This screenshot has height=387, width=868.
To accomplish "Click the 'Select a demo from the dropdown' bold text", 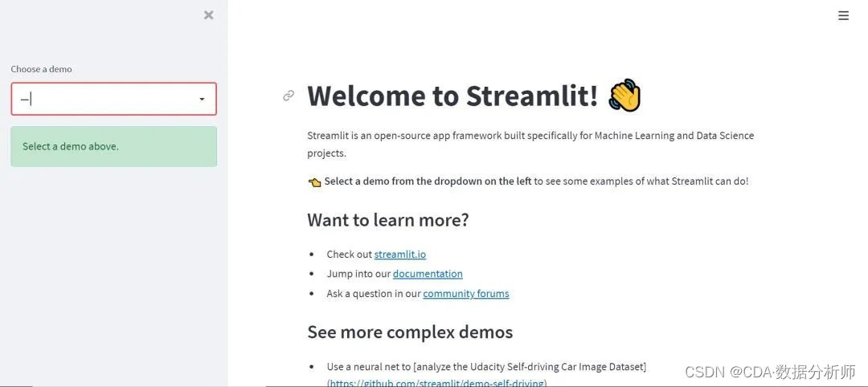I will (x=428, y=181).
